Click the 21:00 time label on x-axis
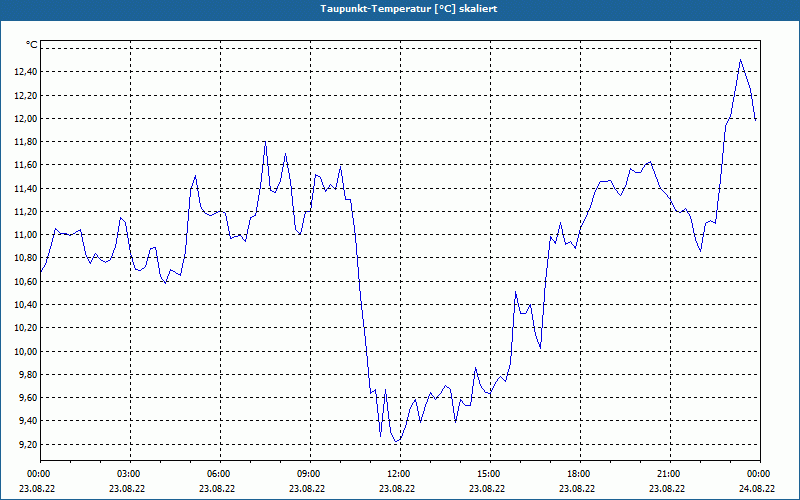This screenshot has height=500, width=800. [x=670, y=474]
